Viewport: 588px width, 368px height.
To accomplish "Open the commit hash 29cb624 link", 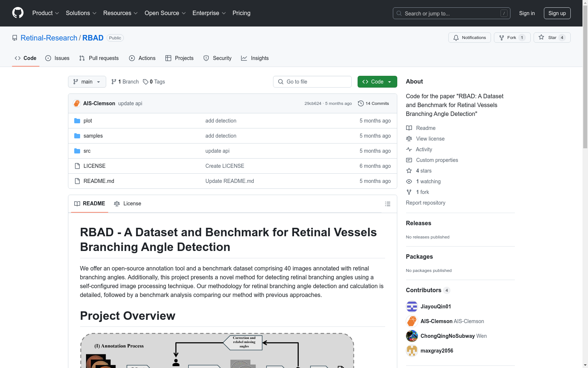I will pyautogui.click(x=313, y=103).
